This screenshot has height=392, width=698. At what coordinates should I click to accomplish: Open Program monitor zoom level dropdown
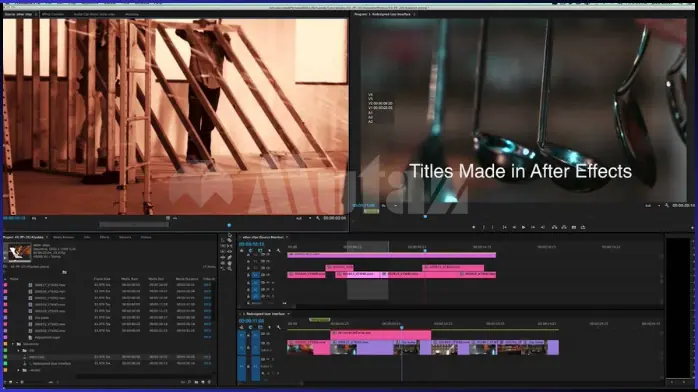[389, 206]
